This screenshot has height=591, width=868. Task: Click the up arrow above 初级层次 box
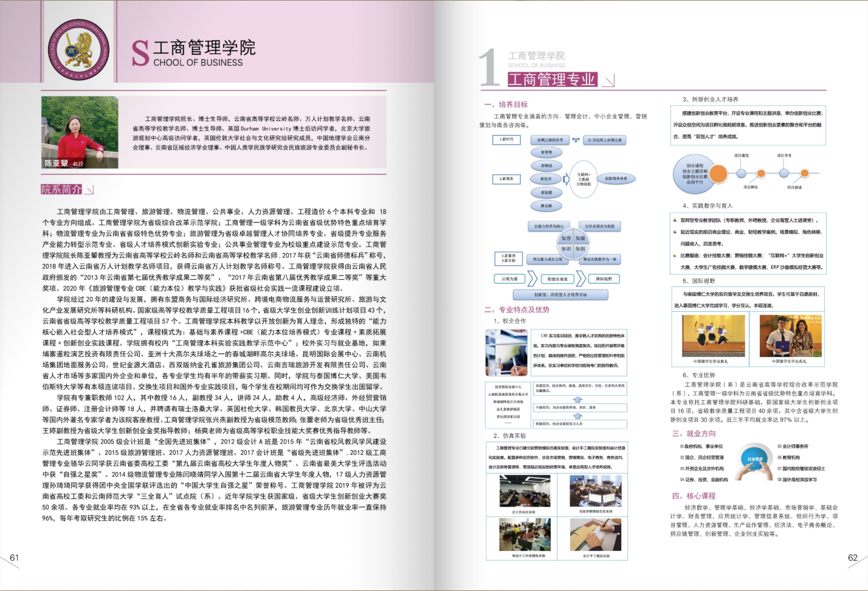577,416
